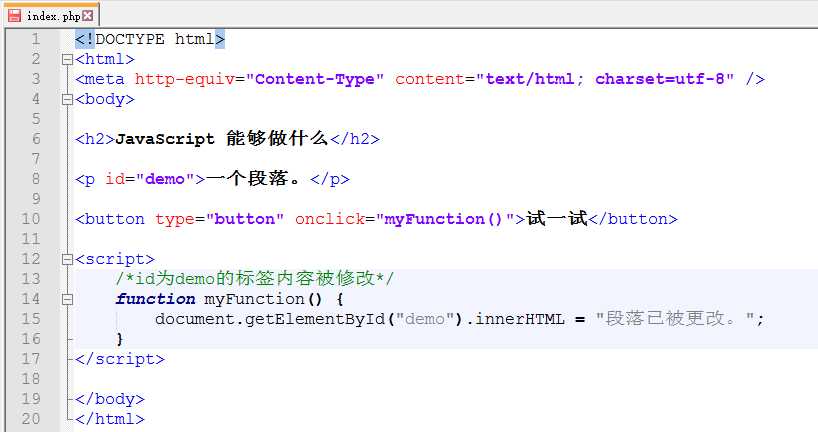Click line number 8 in the margin

click(35, 179)
